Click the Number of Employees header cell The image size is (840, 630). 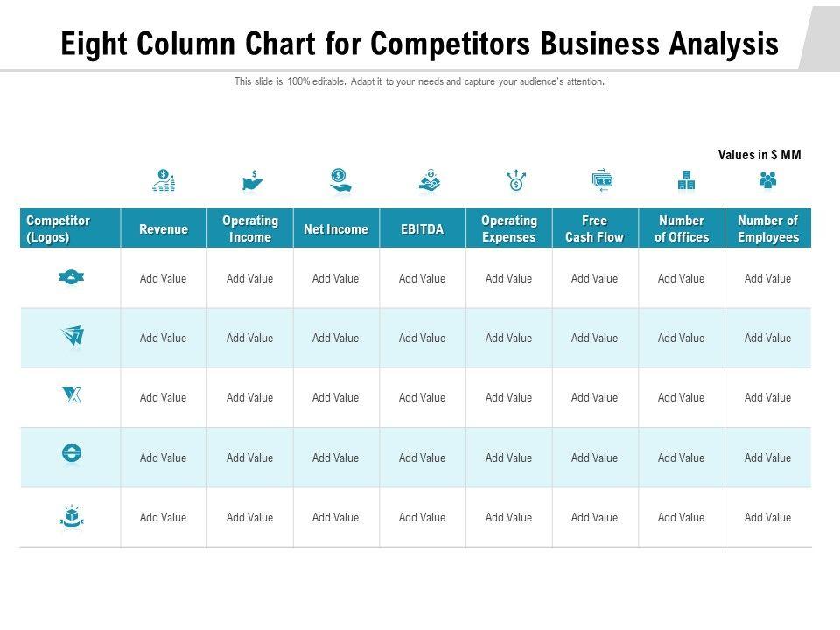click(x=767, y=228)
